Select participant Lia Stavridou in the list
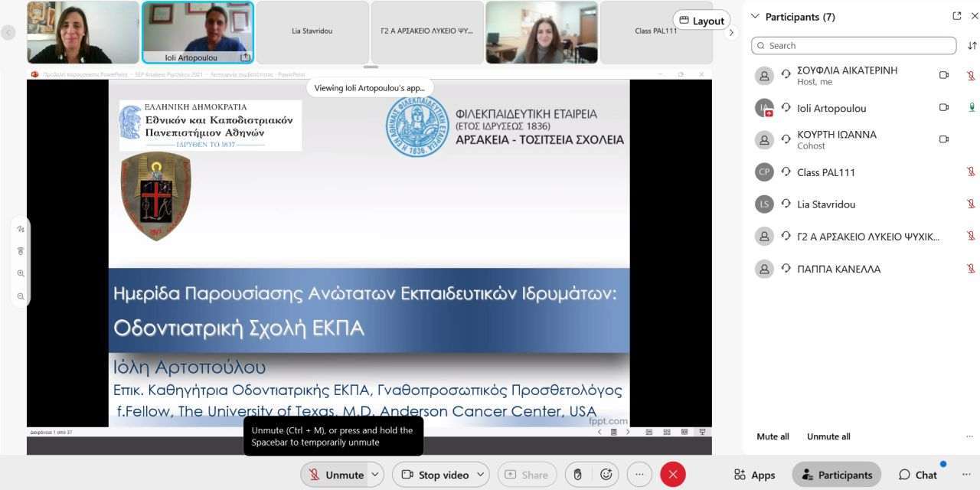 (863, 204)
